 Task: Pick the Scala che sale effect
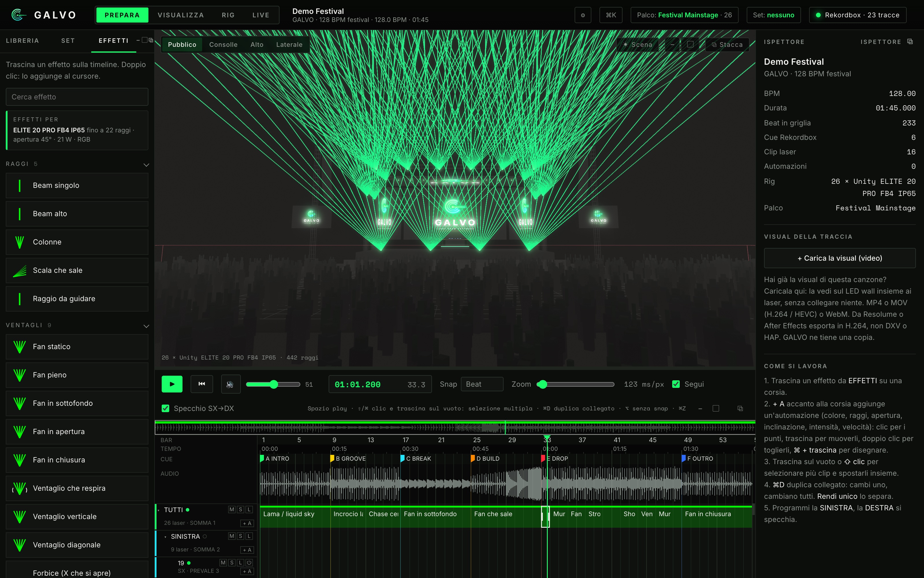point(77,270)
